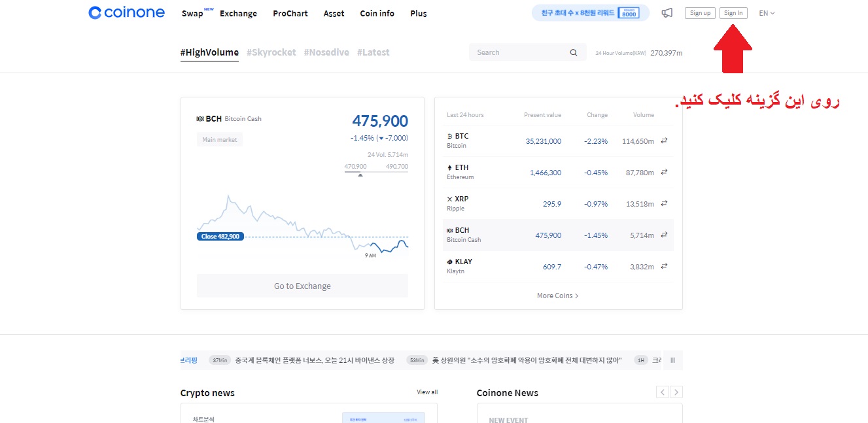Click the price range slider marker

[x=360, y=175]
